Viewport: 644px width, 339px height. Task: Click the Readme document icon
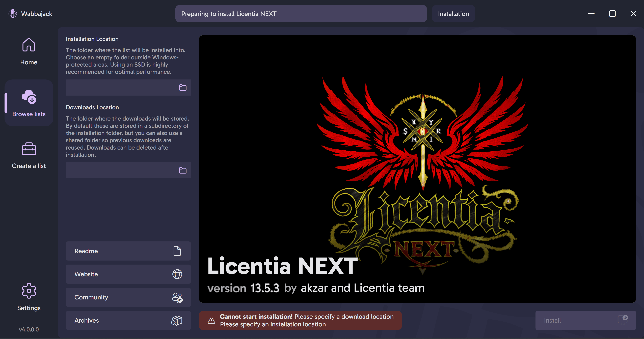pyautogui.click(x=177, y=251)
